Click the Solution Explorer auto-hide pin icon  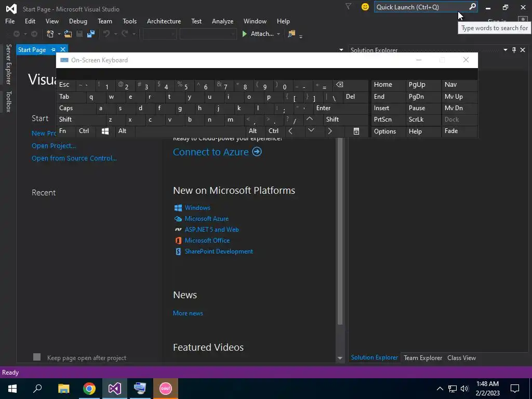pyautogui.click(x=514, y=50)
